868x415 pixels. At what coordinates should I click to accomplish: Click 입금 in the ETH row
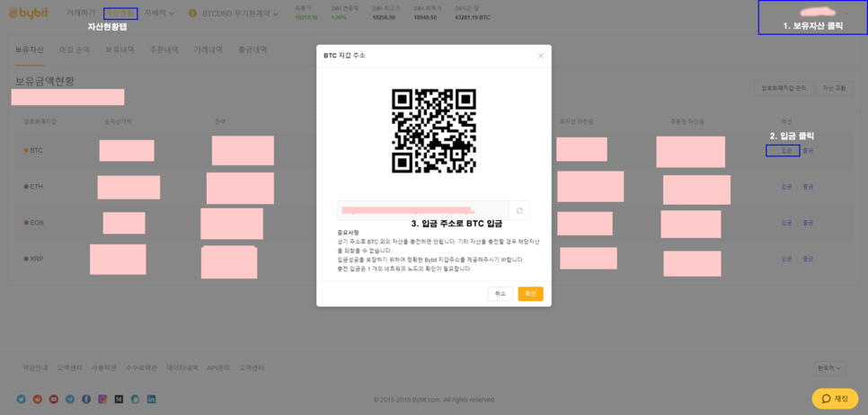pos(786,187)
